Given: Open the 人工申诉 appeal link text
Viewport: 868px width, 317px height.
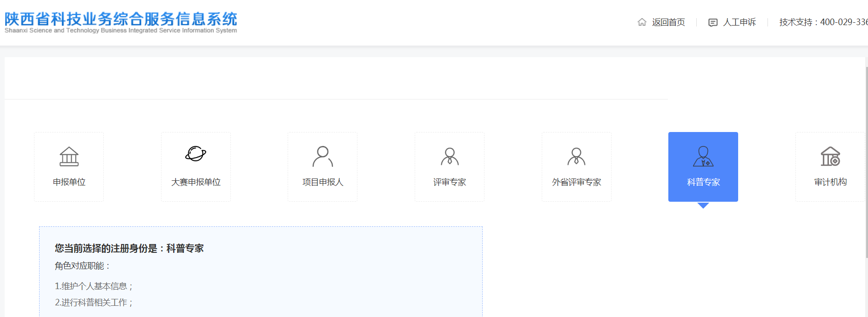Looking at the screenshot, I should tap(739, 22).
